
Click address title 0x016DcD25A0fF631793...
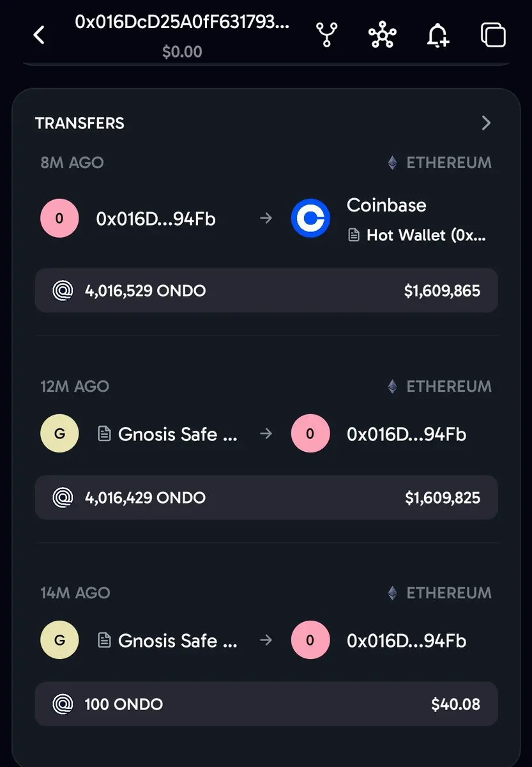pyautogui.click(x=182, y=22)
